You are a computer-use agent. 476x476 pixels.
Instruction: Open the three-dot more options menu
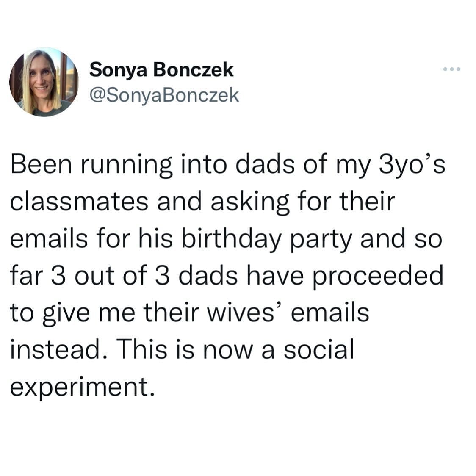click(451, 69)
